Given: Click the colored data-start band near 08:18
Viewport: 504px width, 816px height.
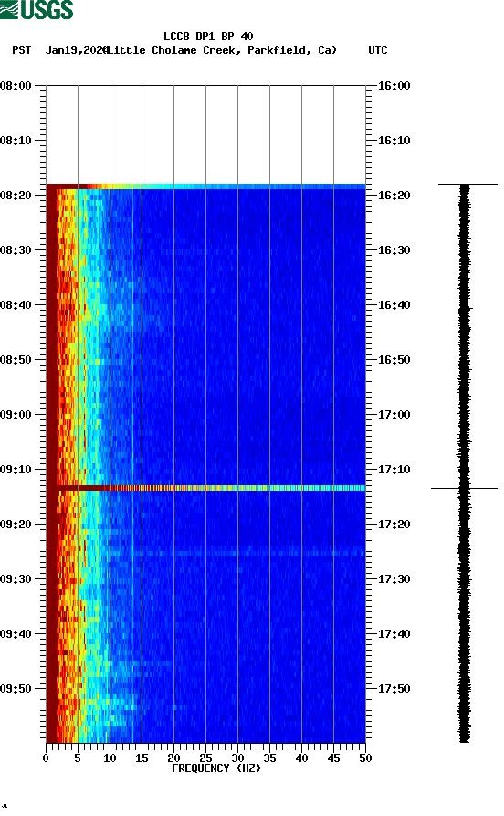Looking at the screenshot, I should [206, 186].
